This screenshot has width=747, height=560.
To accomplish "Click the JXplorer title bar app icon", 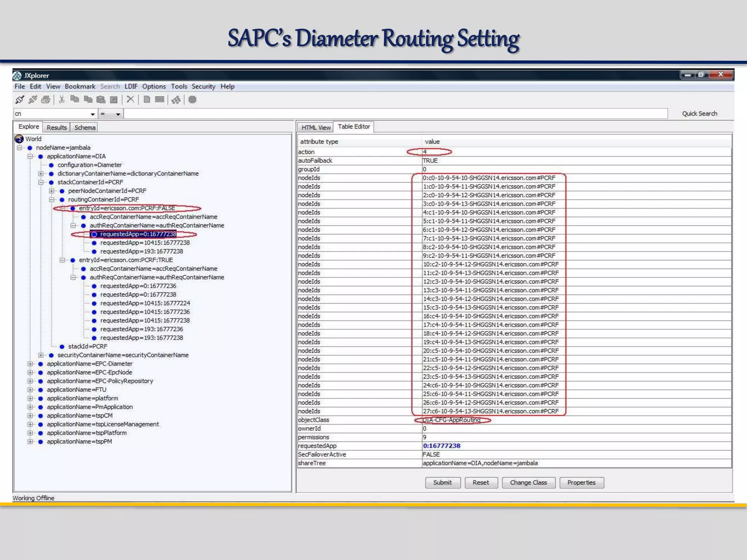I will click(17, 75).
